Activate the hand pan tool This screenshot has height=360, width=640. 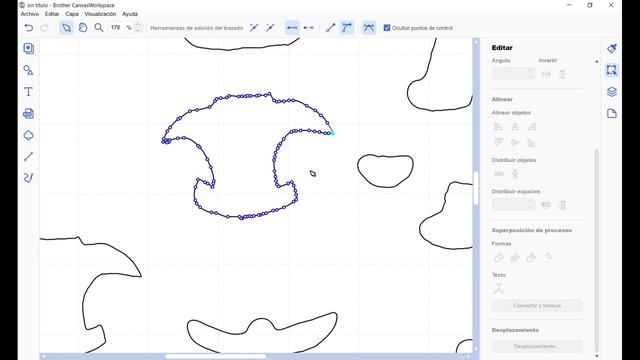click(83, 28)
